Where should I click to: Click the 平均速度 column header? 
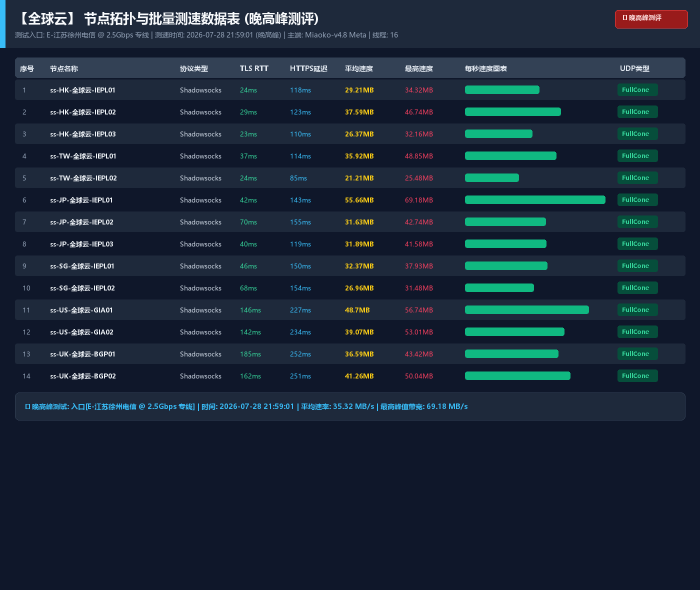pyautogui.click(x=359, y=68)
